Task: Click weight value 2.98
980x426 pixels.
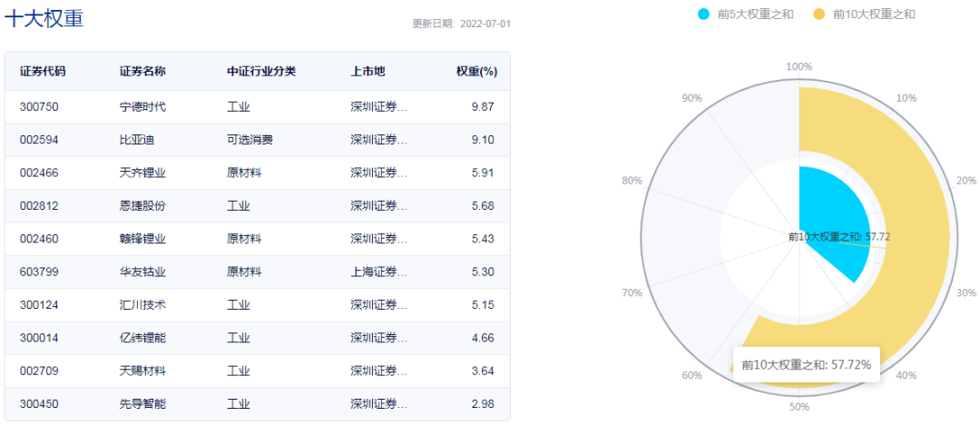Action: (483, 404)
